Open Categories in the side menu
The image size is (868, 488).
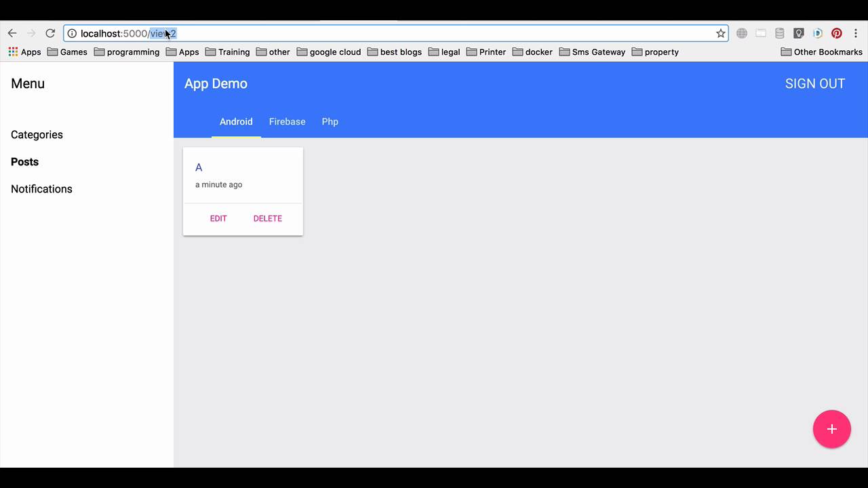[37, 135]
